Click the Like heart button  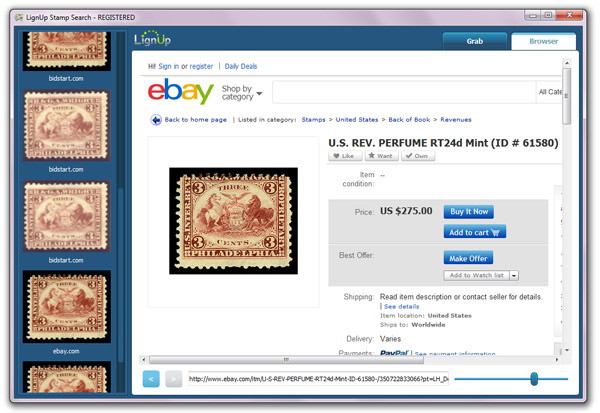(345, 156)
